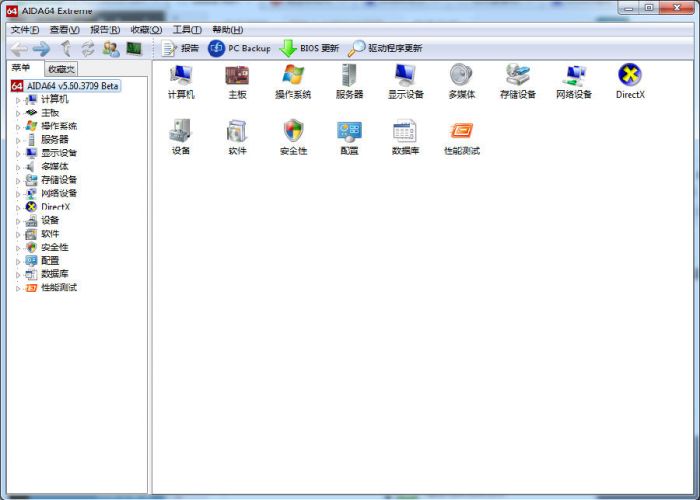Image resolution: width=700 pixels, height=500 pixels.
Task: Open the 报告(R) menu
Action: coord(105,30)
